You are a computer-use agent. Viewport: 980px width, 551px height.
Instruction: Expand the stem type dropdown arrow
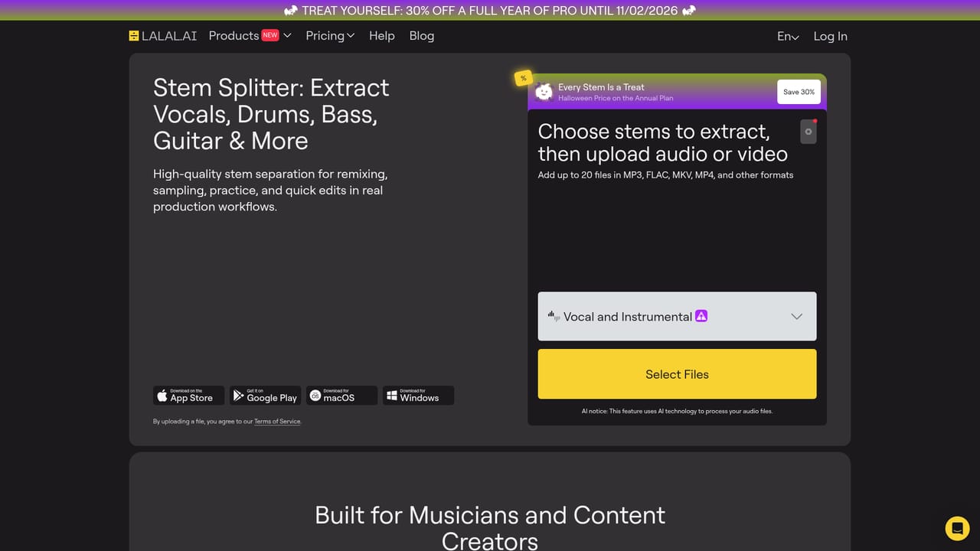pyautogui.click(x=796, y=316)
